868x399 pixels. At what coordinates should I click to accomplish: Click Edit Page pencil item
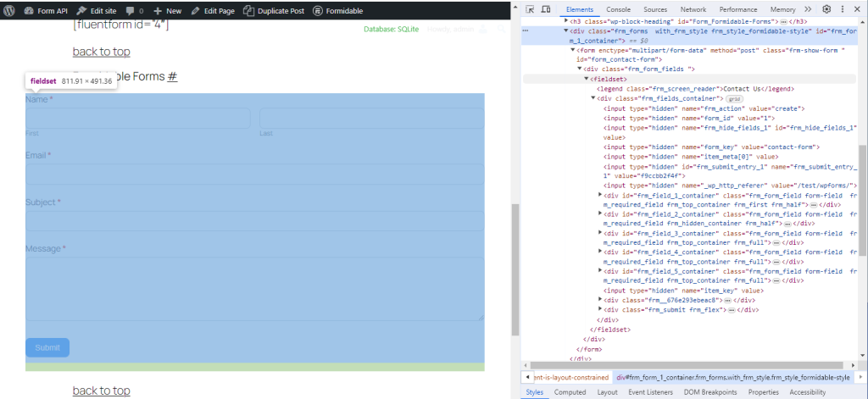[x=215, y=11]
